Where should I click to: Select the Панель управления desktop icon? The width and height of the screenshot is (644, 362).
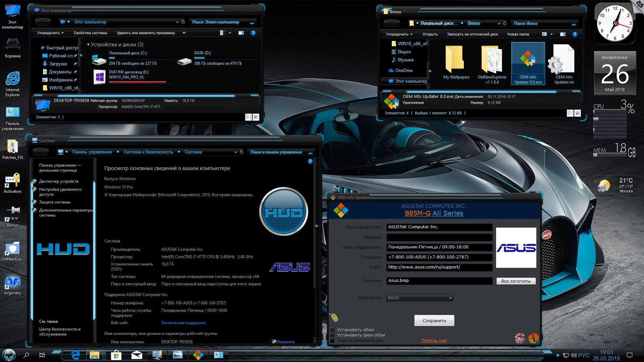[x=12, y=118]
